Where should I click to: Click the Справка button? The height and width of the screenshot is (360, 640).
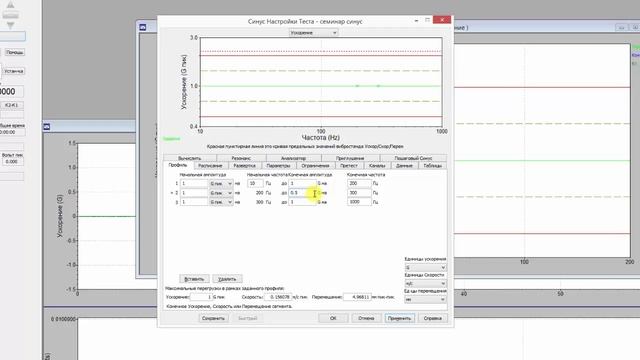click(x=433, y=318)
